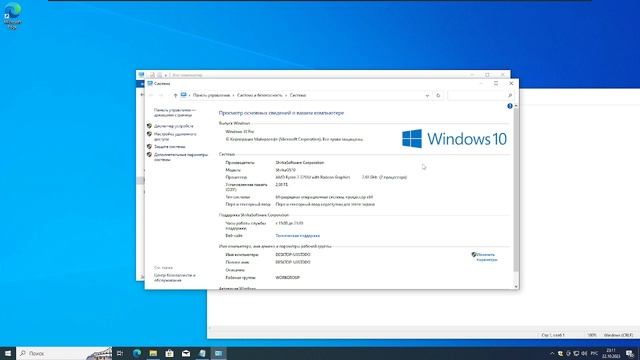Click the Up arrow beside address bar
640x360 pixels.
click(175, 96)
